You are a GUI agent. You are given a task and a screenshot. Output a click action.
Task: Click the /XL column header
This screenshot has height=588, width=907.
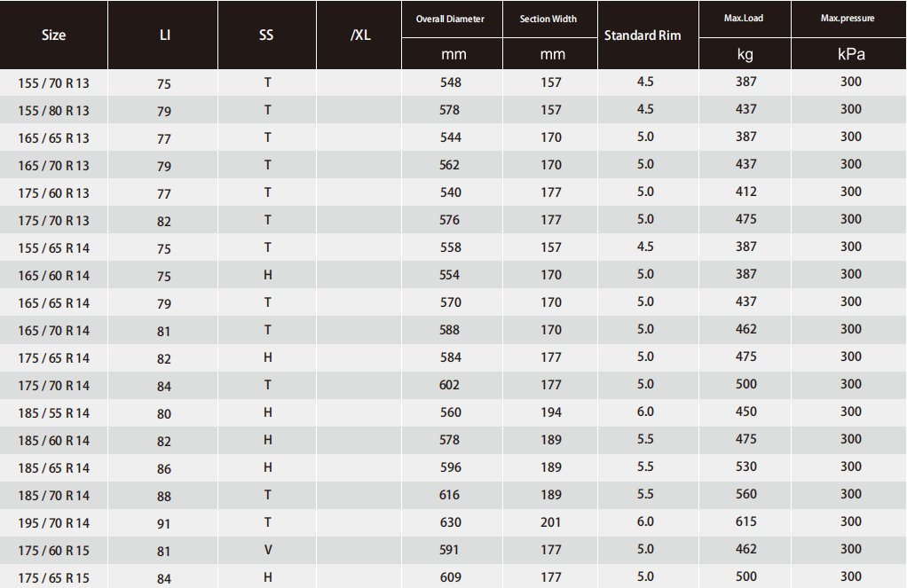(x=360, y=35)
